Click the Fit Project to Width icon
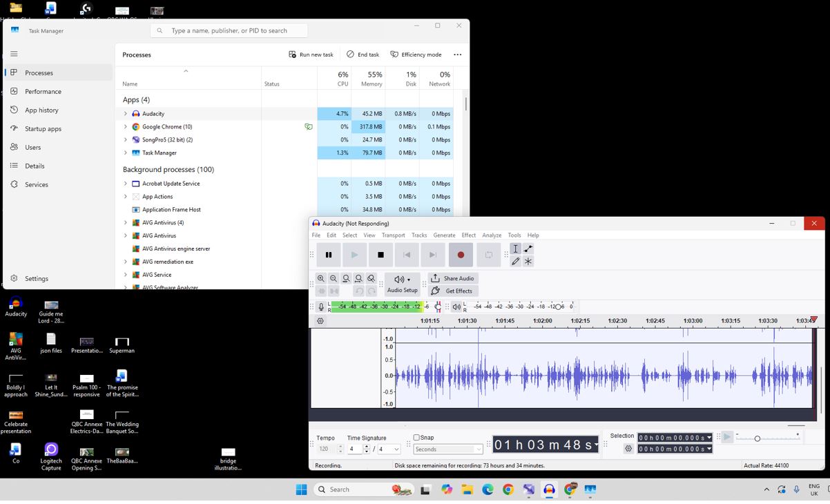This screenshot has width=830, height=504. [358, 278]
